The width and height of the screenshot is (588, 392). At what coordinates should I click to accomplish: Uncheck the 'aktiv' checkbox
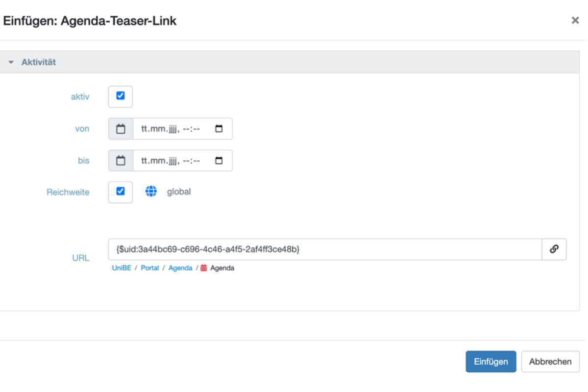[121, 96]
